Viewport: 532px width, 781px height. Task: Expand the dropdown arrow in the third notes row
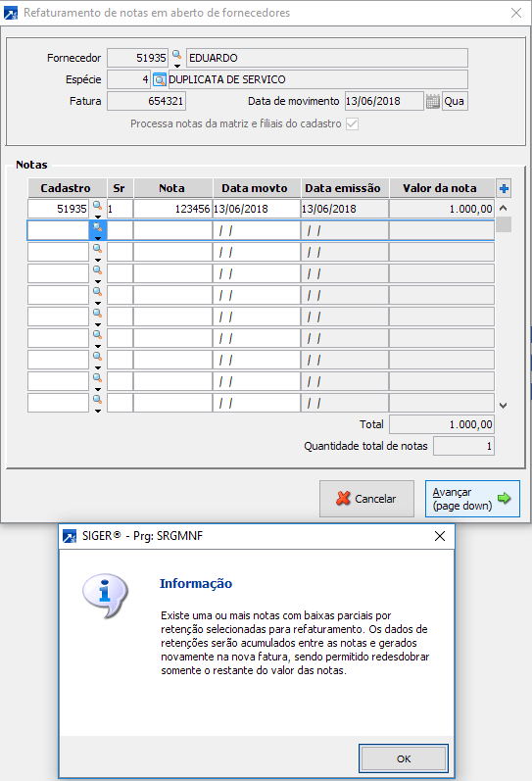coord(98,260)
